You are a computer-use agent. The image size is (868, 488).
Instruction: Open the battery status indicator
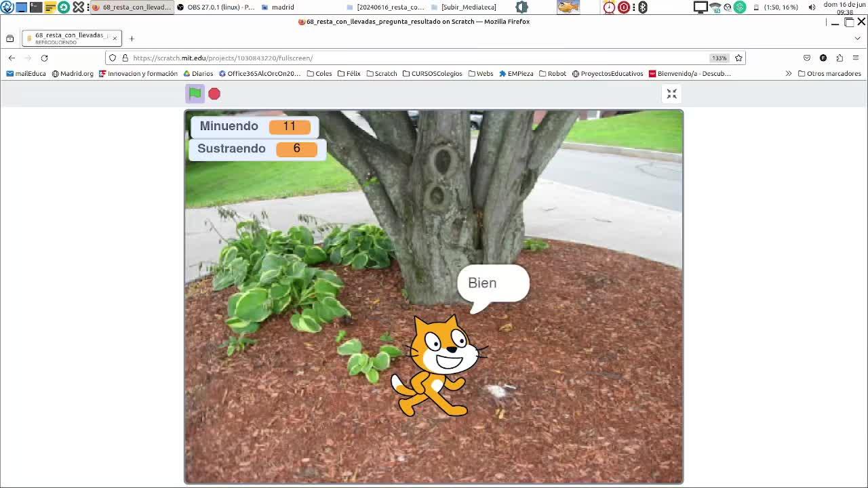pyautogui.click(x=776, y=7)
